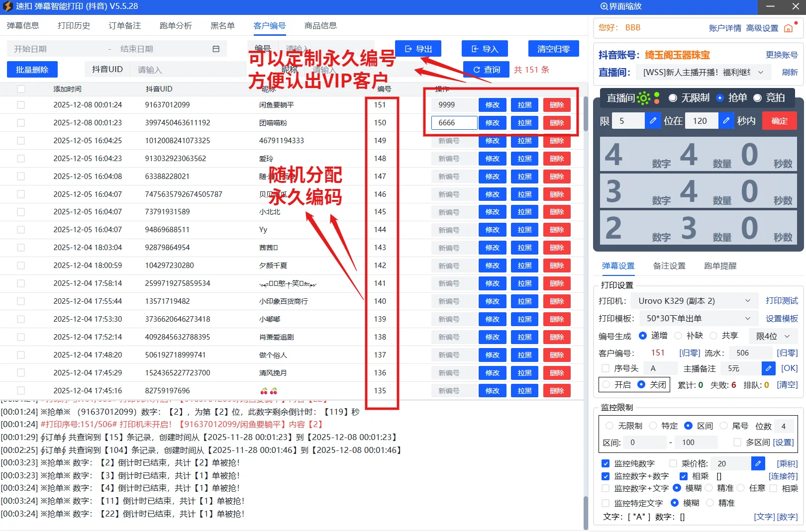Expand the 限4位 dropdown
806x532 pixels.
pos(773,336)
